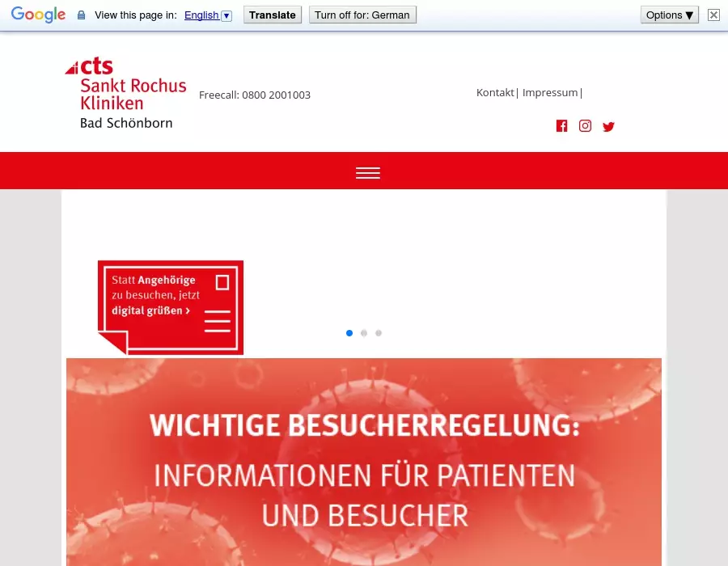Click the Freecall 0800 2001003 number
The image size is (728, 566).
(255, 95)
